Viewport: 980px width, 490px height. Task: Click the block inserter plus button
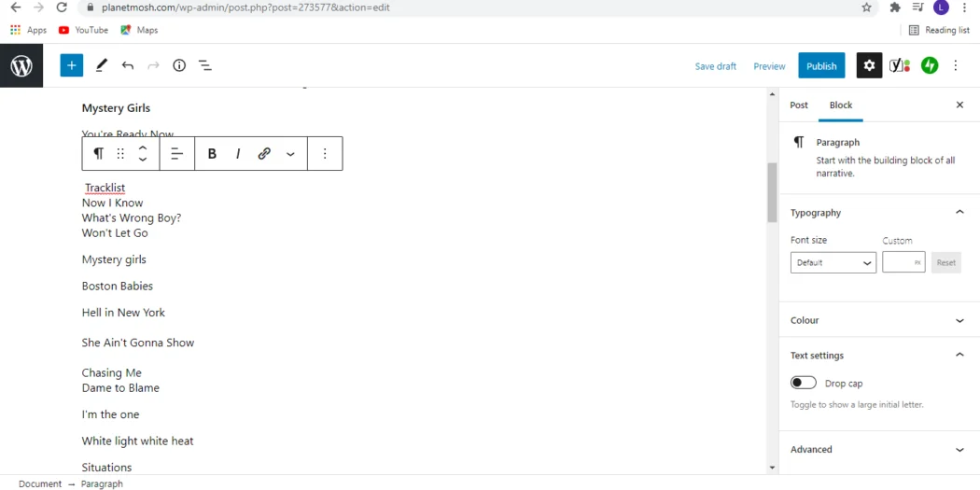(72, 65)
